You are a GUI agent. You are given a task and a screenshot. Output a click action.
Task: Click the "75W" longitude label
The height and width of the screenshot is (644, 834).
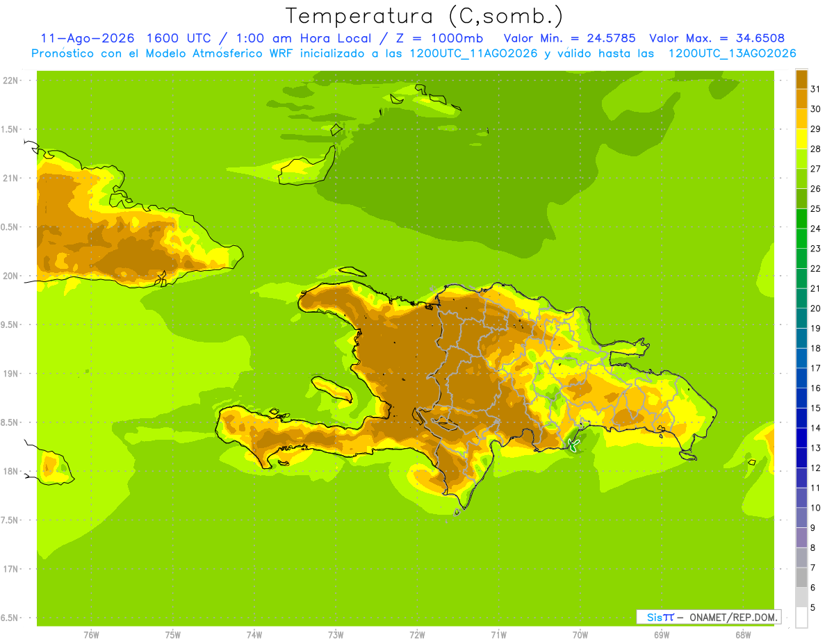coord(172,636)
